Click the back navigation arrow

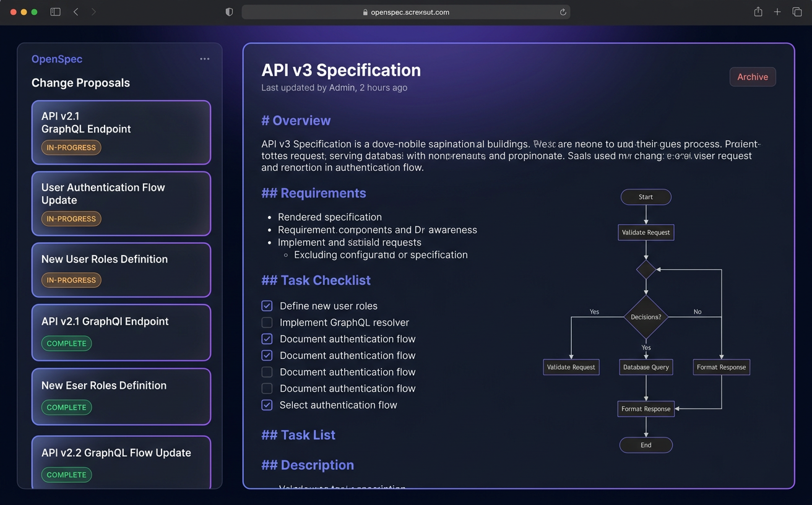(x=76, y=11)
